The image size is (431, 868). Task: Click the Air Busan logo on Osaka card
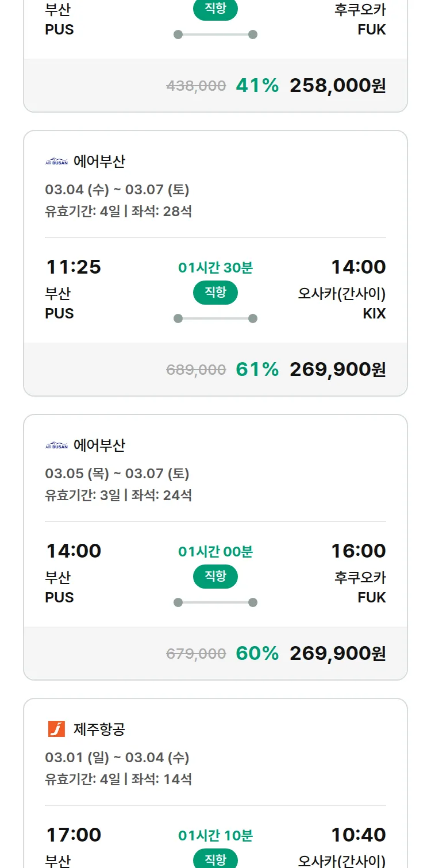(56, 162)
